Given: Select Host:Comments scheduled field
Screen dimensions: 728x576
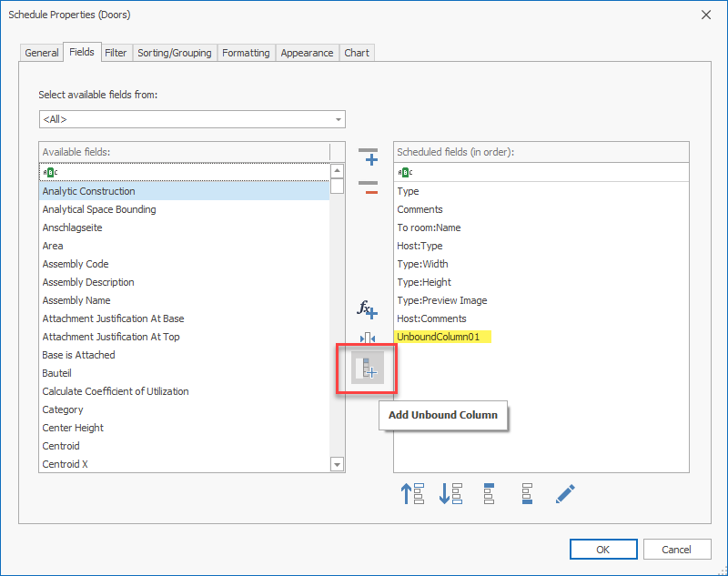Looking at the screenshot, I should point(541,318).
